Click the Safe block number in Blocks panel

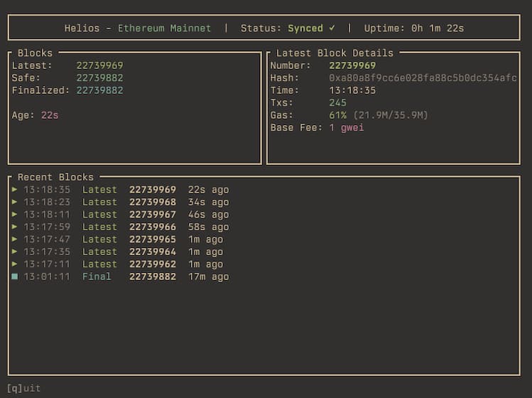99,78
